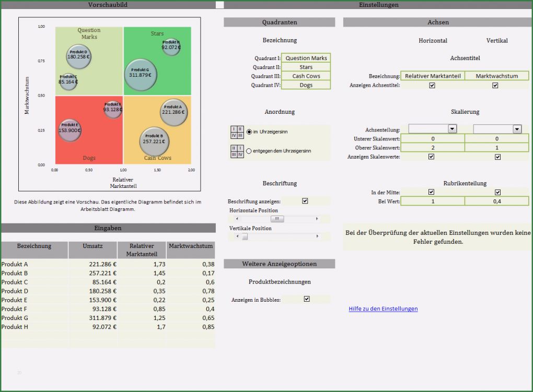This screenshot has height=392, width=533.
Task: Open horizontal Achsenteilung dropdown
Action: point(452,129)
